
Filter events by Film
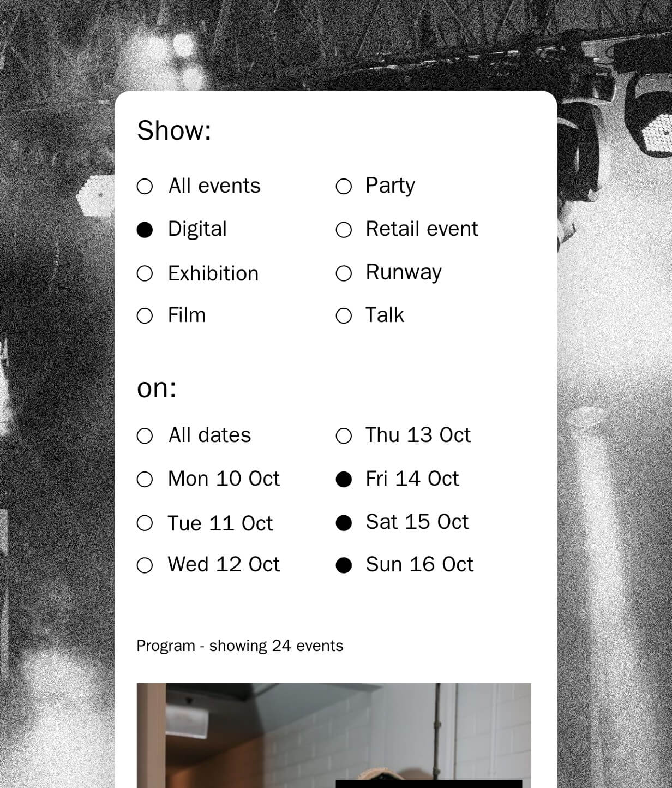click(x=145, y=316)
